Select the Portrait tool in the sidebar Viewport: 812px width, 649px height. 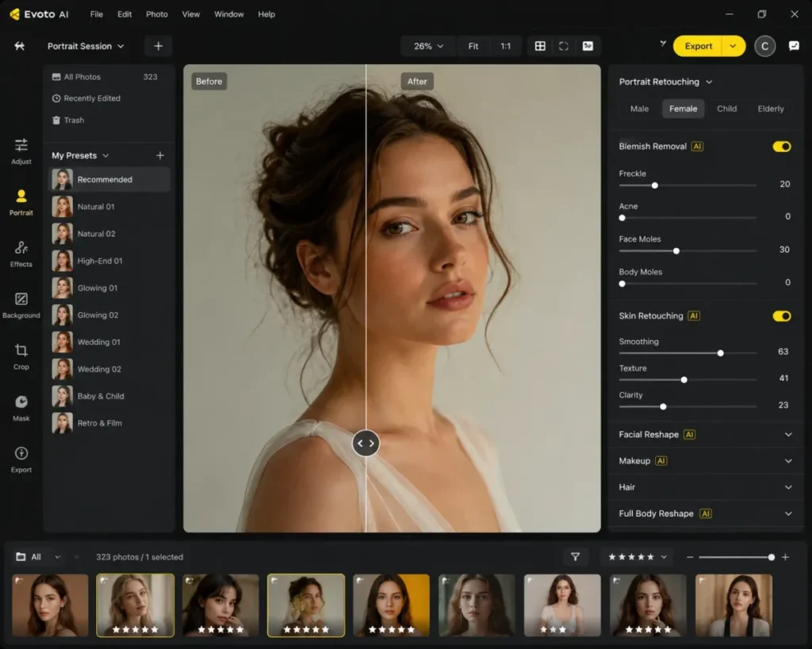tap(21, 202)
